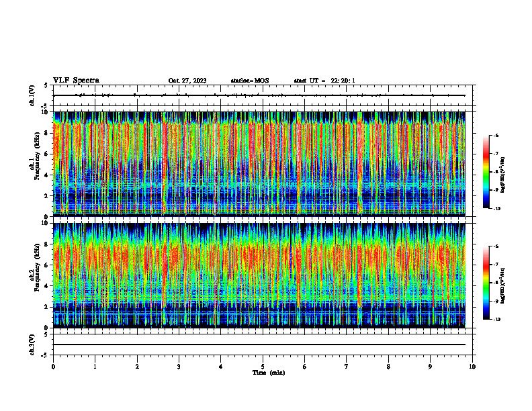Click inside the ch.1 spectrogram panel
532x411 pixels.
pos(259,164)
